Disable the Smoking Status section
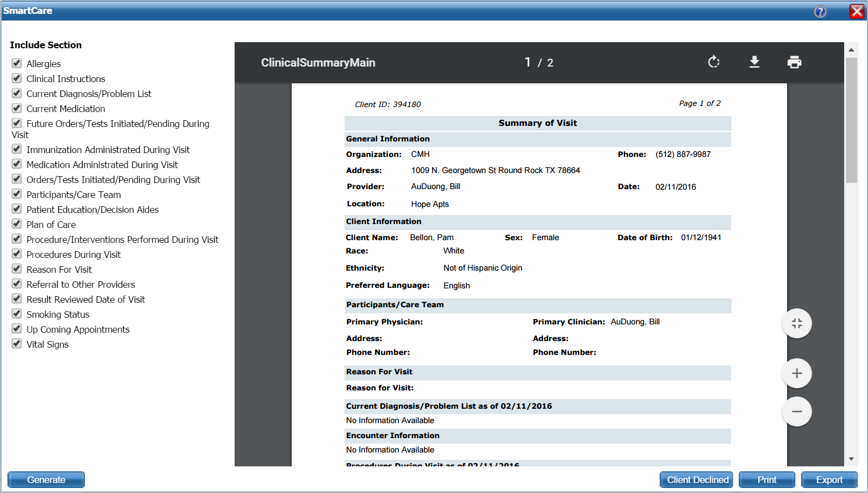Screen dimensions: 868x493 tap(17, 313)
